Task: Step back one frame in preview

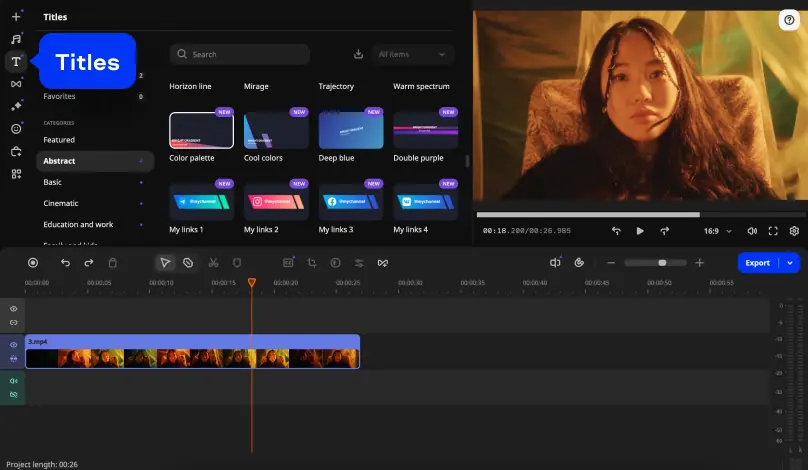Action: 616,231
